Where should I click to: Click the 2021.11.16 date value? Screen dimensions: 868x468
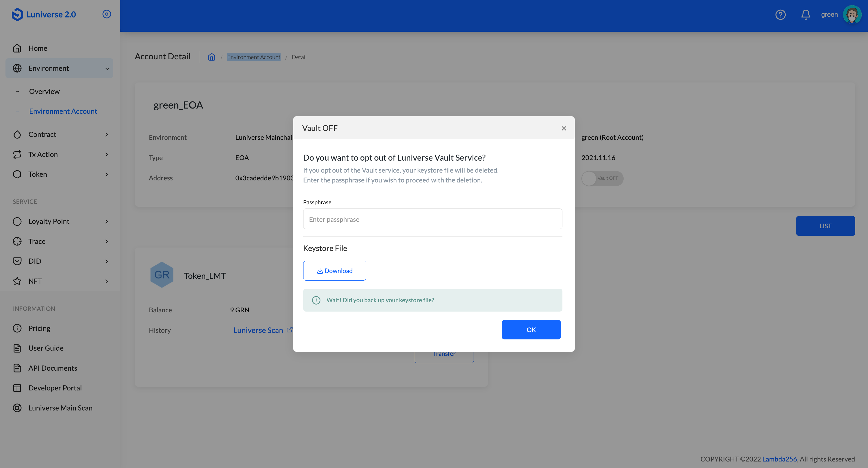pos(598,157)
